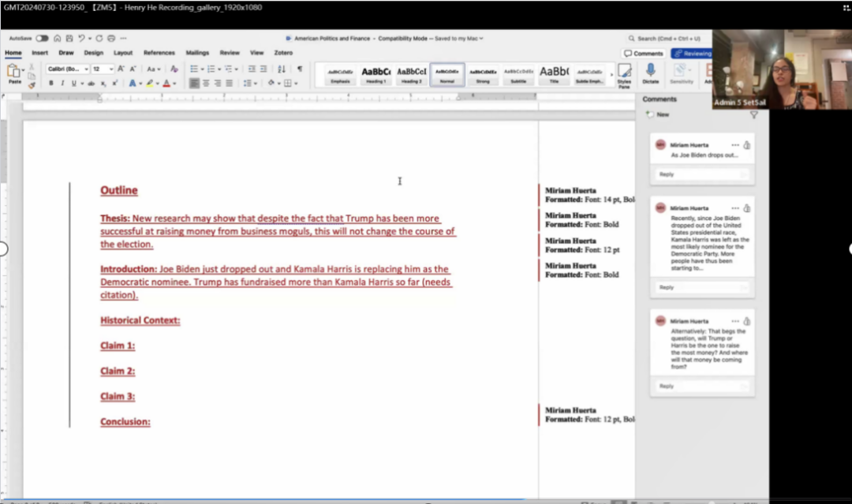The width and height of the screenshot is (852, 504).
Task: Open the Reviewing mode button
Action: 692,53
